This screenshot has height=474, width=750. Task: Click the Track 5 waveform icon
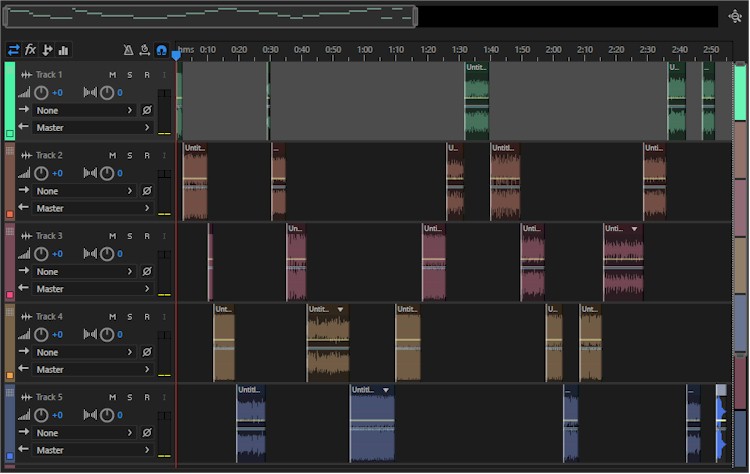26,397
